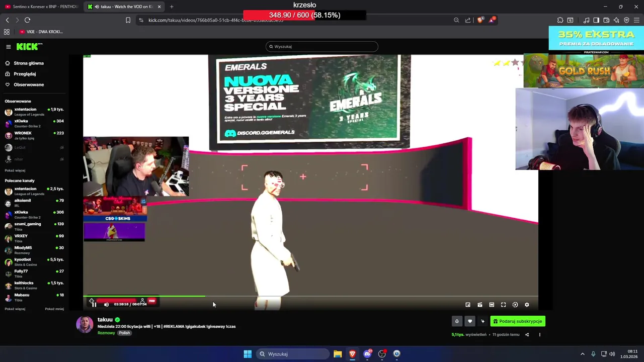The height and width of the screenshot is (362, 644).
Task: Open the Brave VPN shield icon
Action: tap(626, 20)
